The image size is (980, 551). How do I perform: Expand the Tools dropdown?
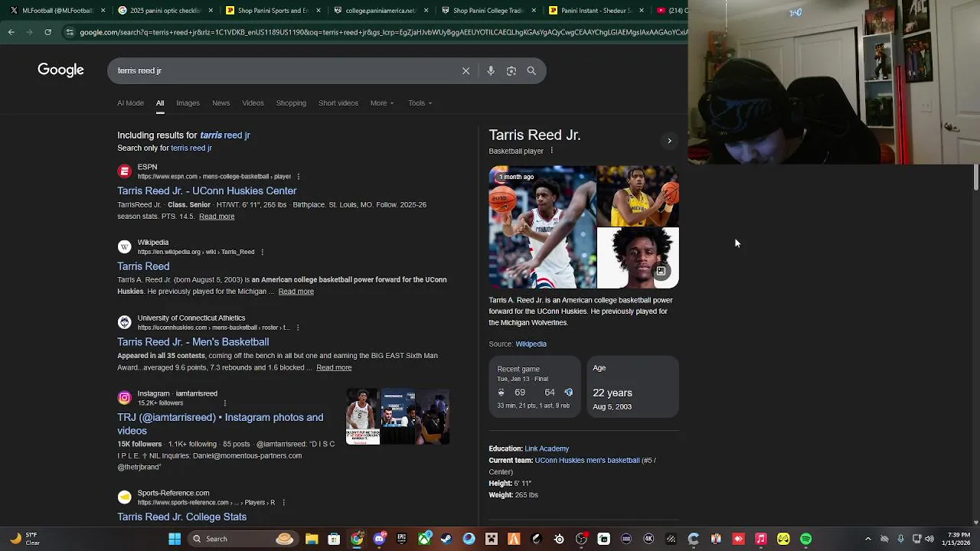coord(420,103)
